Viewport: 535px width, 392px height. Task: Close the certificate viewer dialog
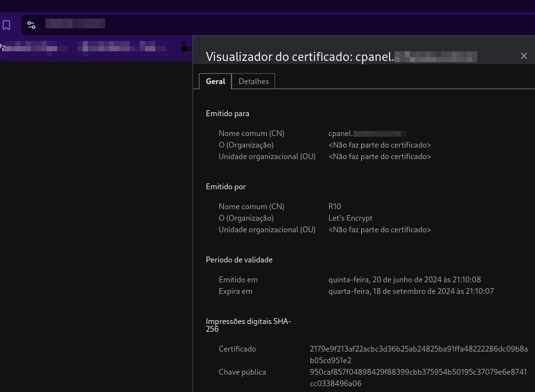pyautogui.click(x=523, y=56)
